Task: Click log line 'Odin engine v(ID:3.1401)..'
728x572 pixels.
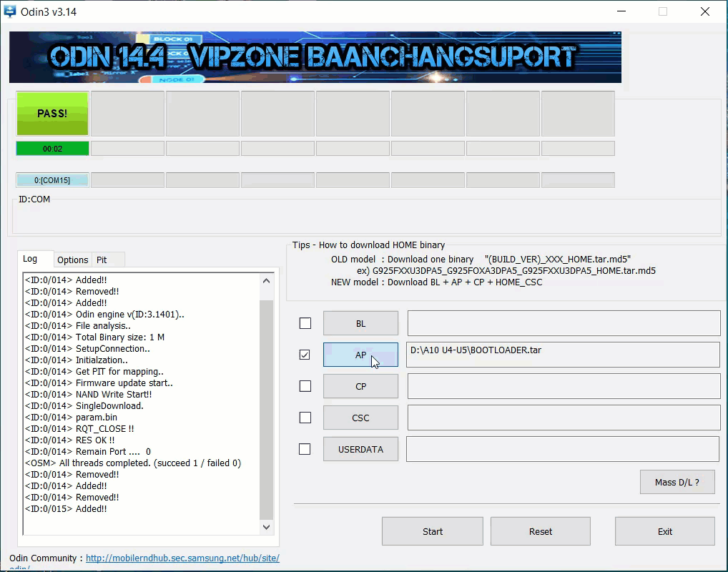Action: pyautogui.click(x=104, y=315)
